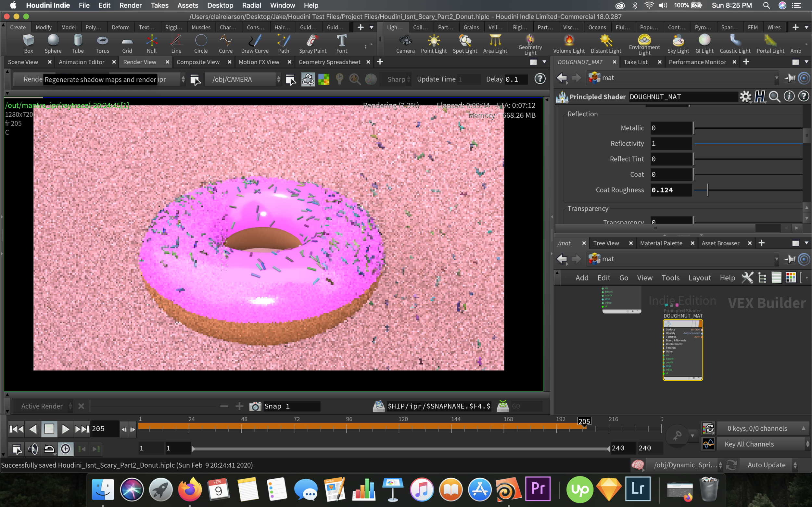Adjust the Coat Roughness slider

[748, 190]
